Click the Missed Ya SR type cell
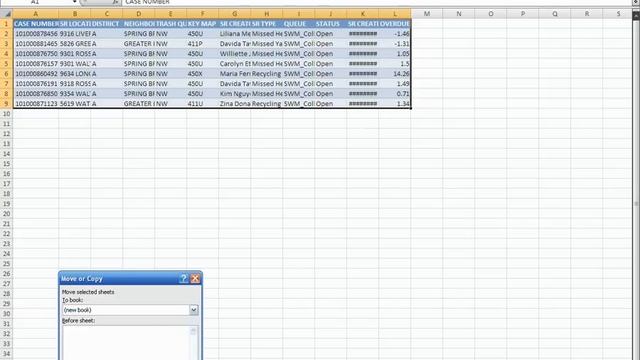640x360 pixels. coord(267,44)
